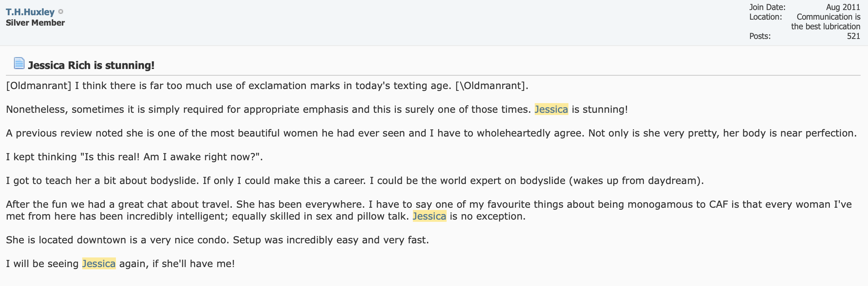Click the paragraph starting "A previous review noted"
The image size is (868, 286).
click(431, 133)
